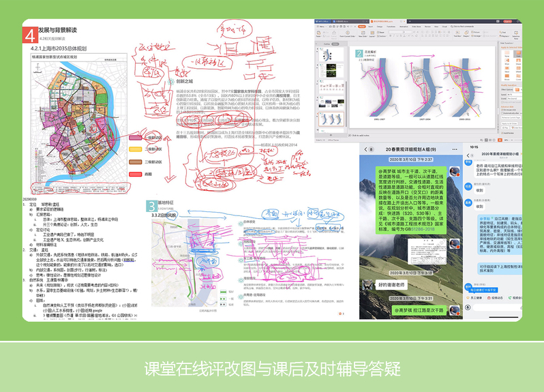Switch to the Insert ribbon tab
Viewport: 544px width, 392px height.
click(371, 27)
